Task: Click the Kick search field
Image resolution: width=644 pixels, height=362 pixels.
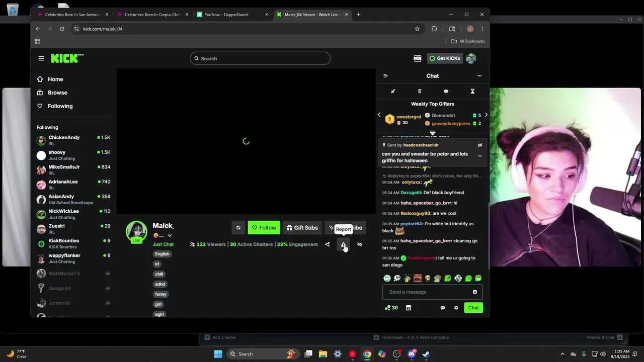Action: pos(260,58)
